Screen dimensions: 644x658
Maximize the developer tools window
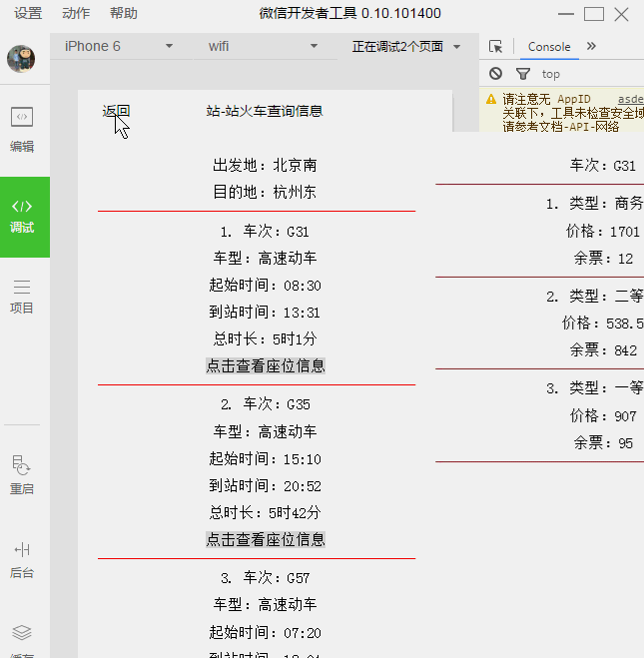(594, 14)
